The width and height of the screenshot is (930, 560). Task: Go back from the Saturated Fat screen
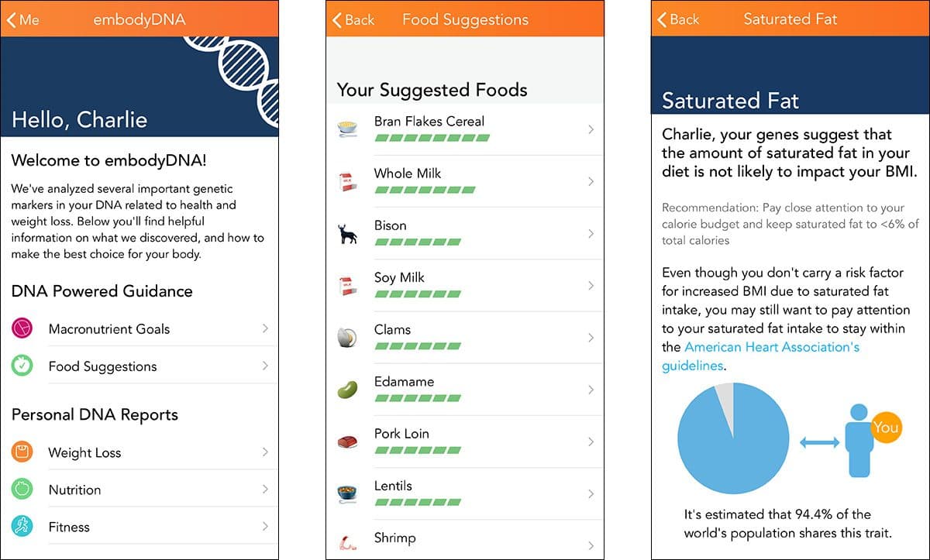(x=679, y=19)
